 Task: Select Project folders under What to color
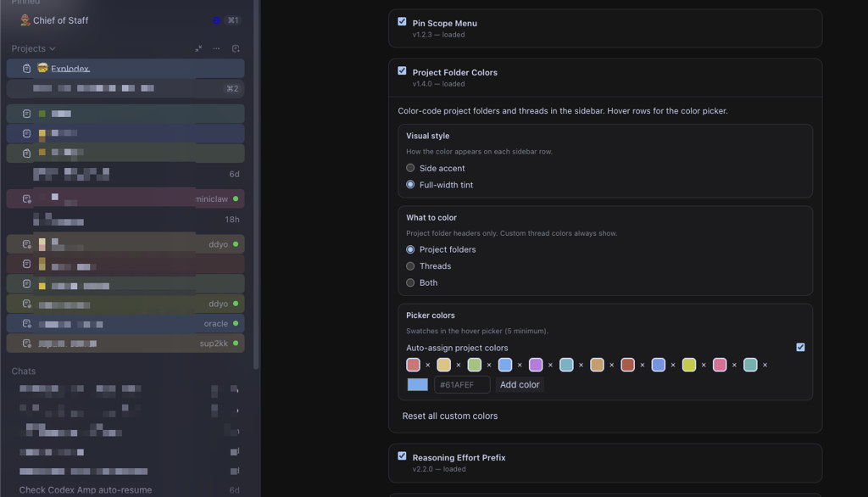pyautogui.click(x=410, y=249)
